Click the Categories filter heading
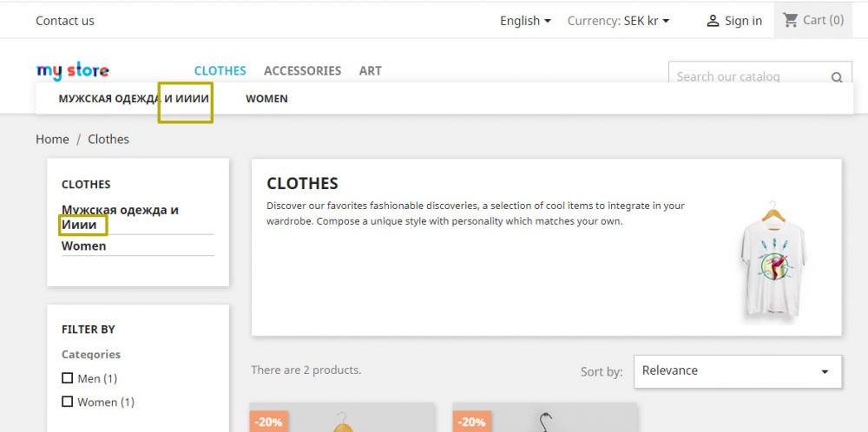This screenshot has height=432, width=868. 91,355
